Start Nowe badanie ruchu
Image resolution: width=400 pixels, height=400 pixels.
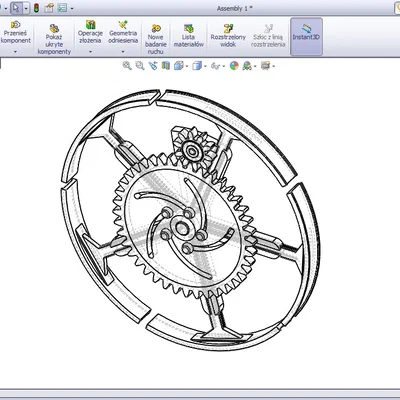156,39
